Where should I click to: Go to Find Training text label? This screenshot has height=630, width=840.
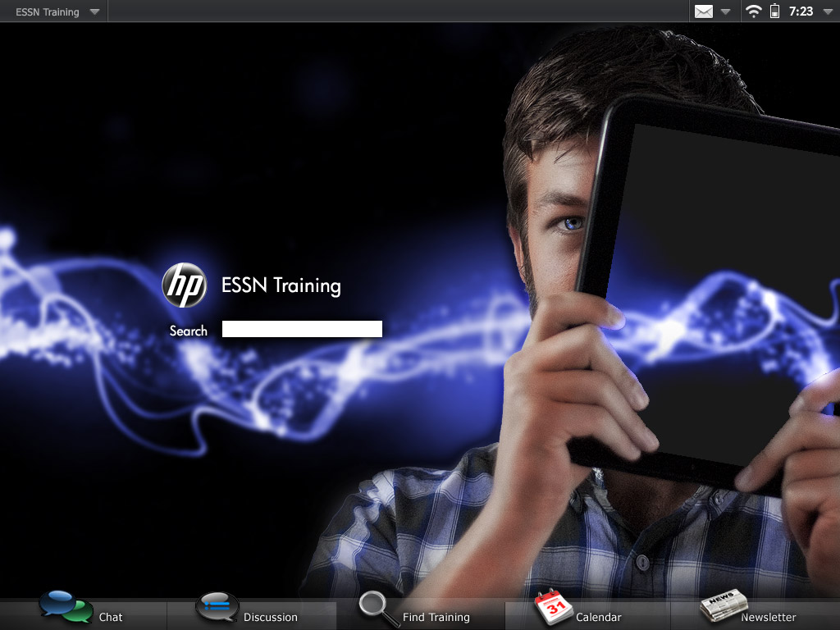point(436,617)
